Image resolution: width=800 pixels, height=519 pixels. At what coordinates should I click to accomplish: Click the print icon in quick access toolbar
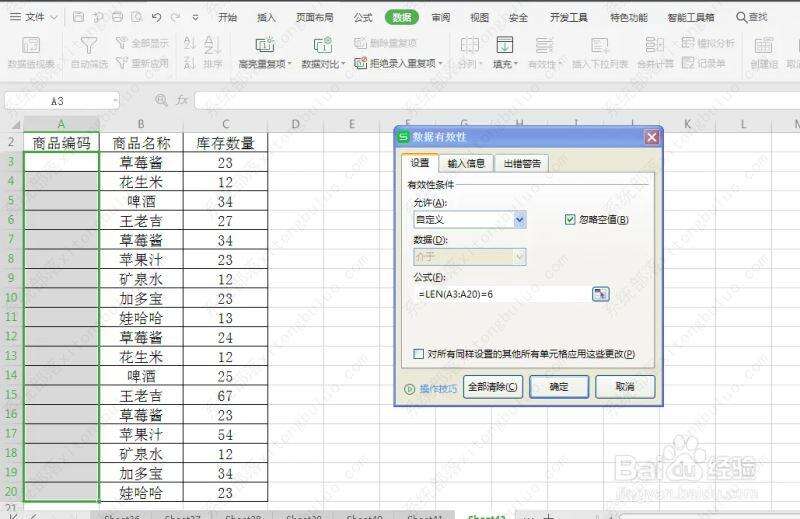(117, 17)
